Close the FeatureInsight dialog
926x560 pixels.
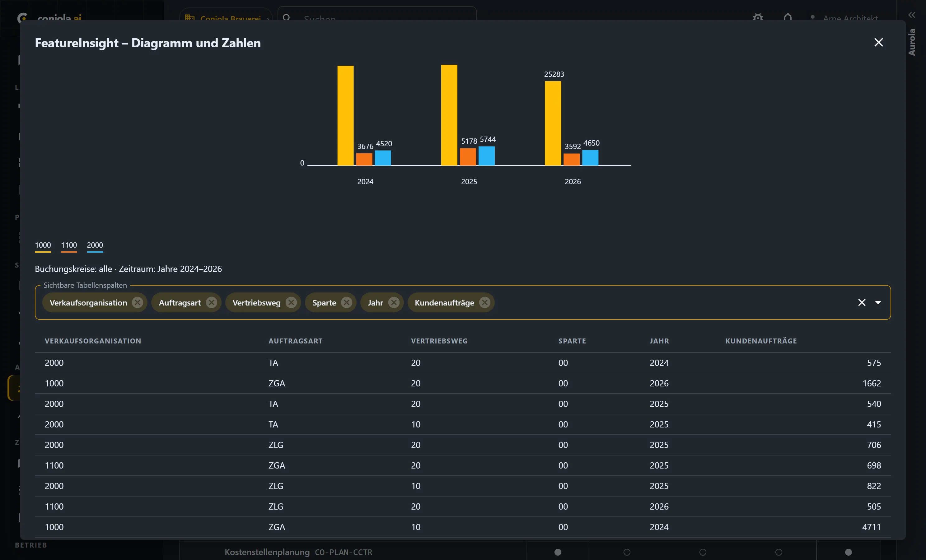[x=878, y=43]
